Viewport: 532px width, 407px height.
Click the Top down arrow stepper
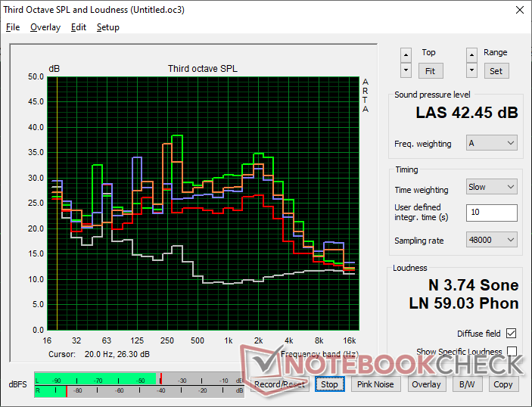pos(406,70)
